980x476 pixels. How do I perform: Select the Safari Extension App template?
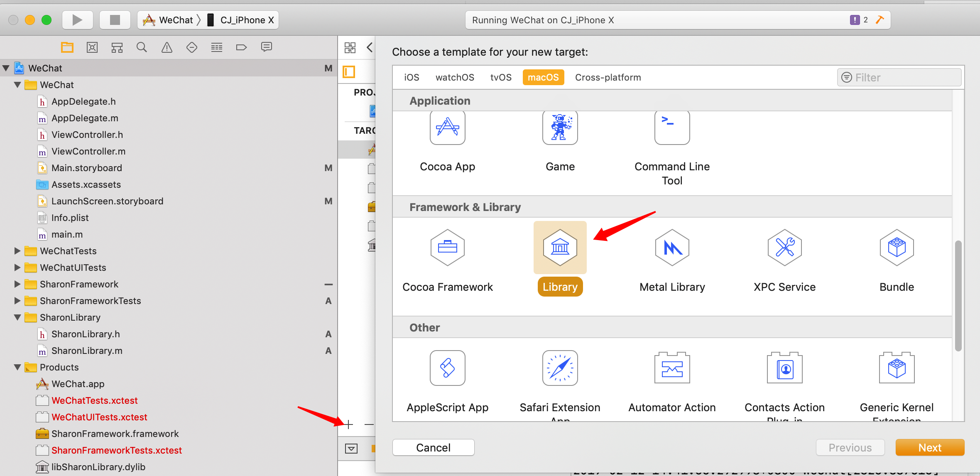[560, 368]
